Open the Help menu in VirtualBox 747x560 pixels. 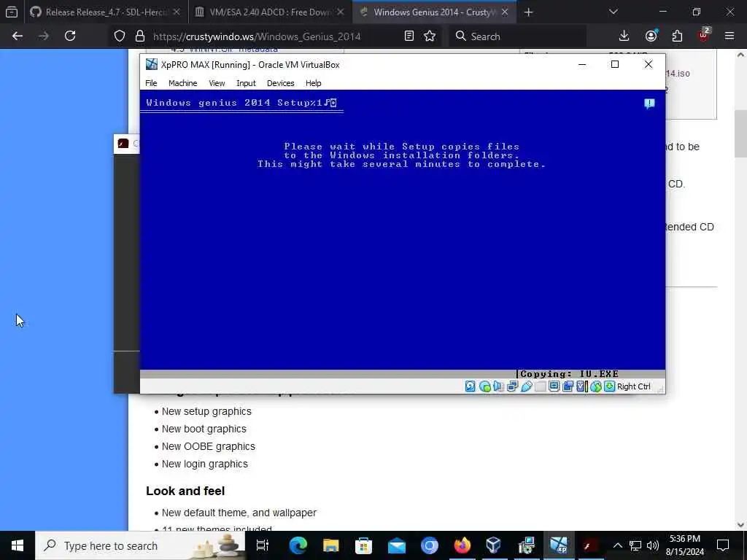click(x=313, y=83)
